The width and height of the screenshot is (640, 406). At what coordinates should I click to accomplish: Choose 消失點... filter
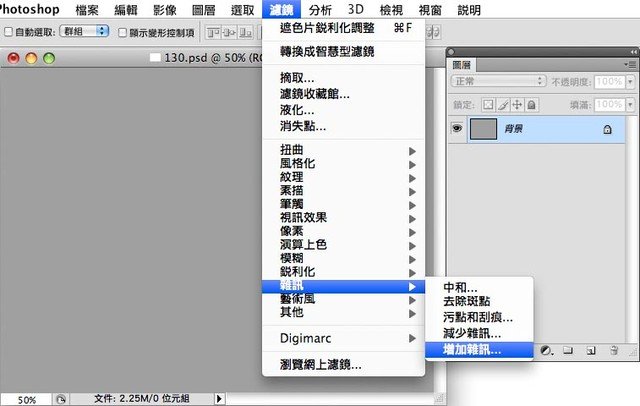pyautogui.click(x=343, y=126)
